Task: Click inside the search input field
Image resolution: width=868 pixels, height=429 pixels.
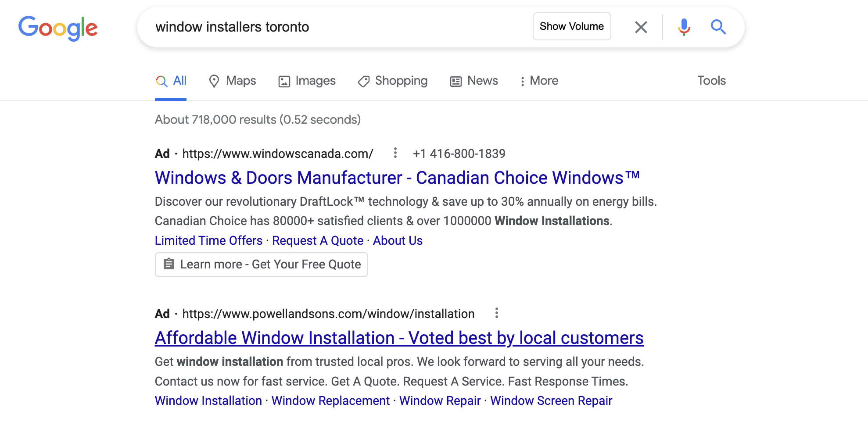Action: 307,27
